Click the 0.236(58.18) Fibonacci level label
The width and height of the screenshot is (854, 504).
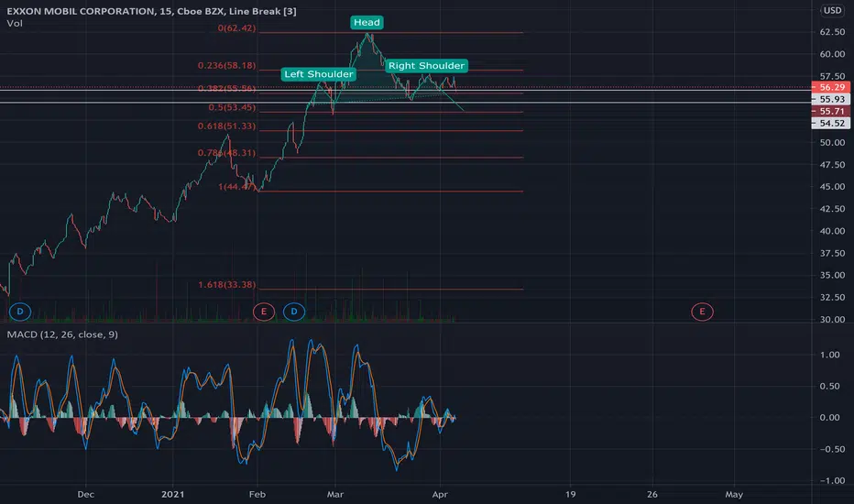(x=226, y=65)
